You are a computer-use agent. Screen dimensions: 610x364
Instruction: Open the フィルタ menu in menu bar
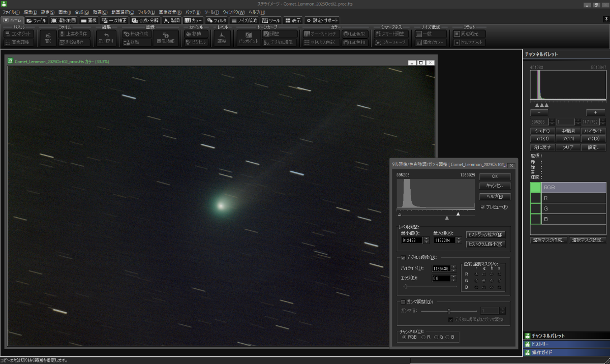[x=146, y=12]
